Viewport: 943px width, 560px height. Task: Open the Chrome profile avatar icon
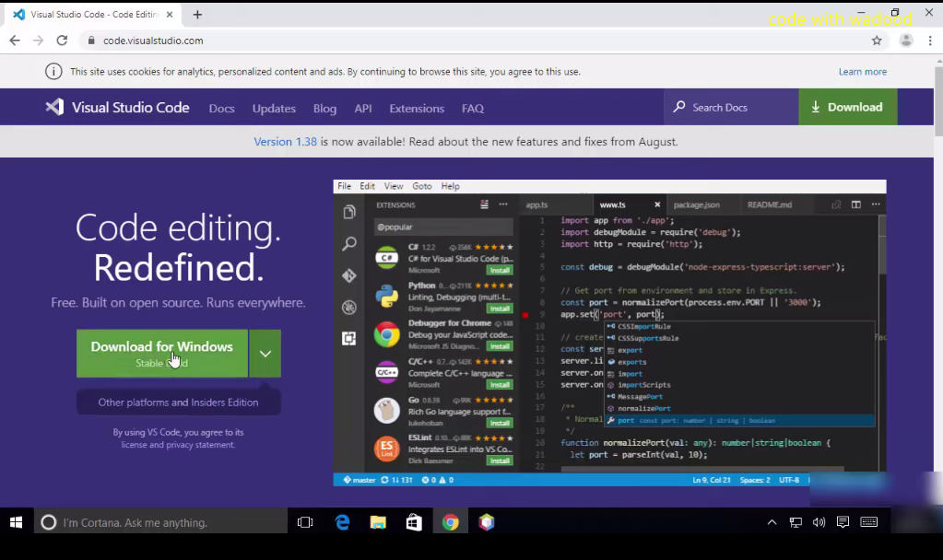(906, 41)
